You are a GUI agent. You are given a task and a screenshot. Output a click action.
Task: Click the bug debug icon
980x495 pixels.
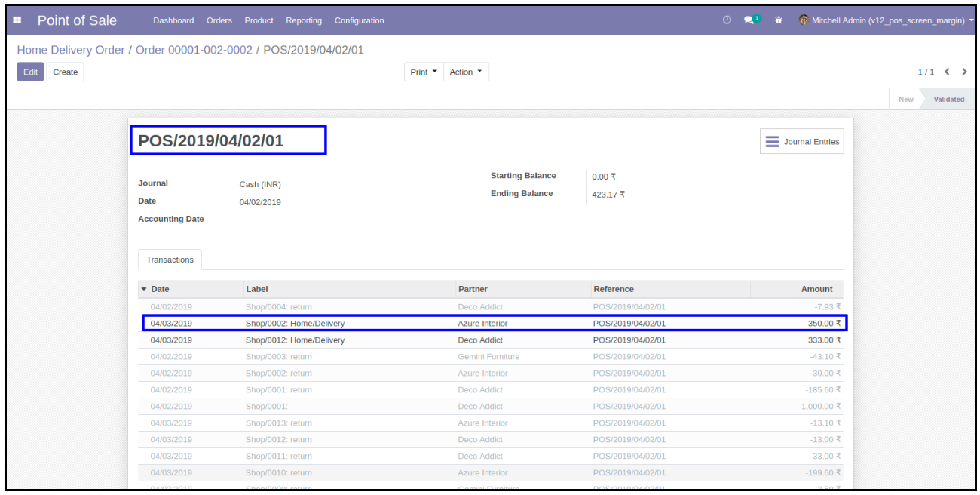click(x=779, y=20)
